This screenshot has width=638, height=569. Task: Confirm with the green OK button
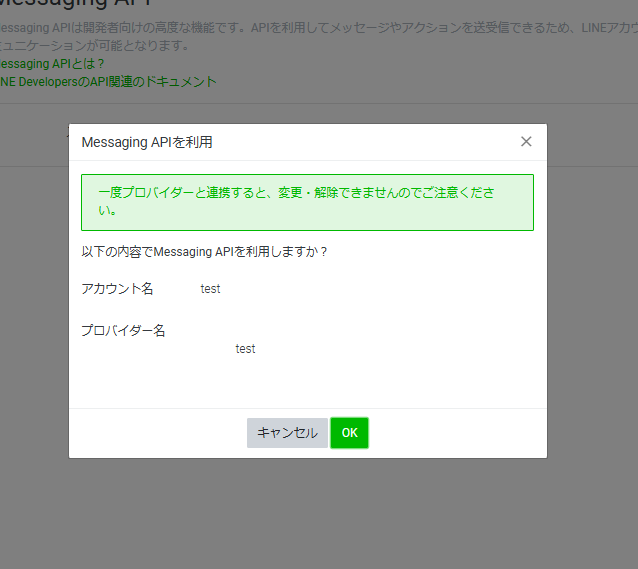coord(349,433)
